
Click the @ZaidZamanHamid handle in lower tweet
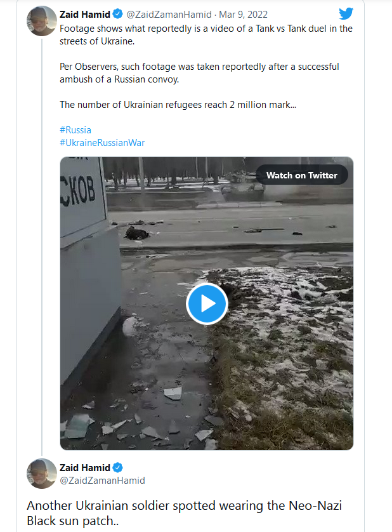coord(102,481)
